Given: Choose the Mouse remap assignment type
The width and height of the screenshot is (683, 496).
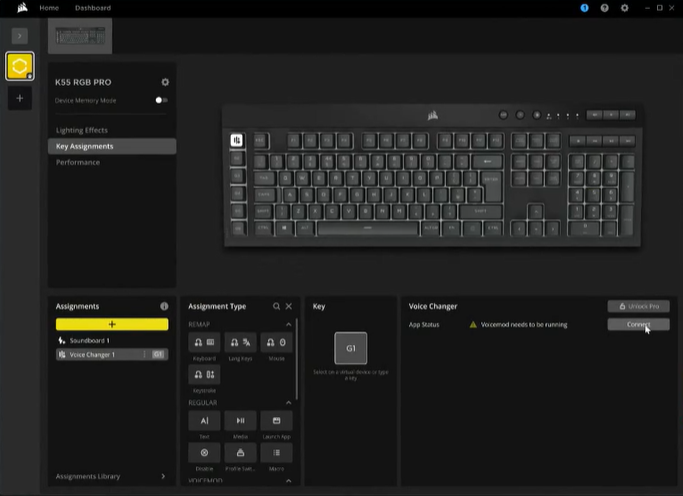Looking at the screenshot, I should click(277, 343).
